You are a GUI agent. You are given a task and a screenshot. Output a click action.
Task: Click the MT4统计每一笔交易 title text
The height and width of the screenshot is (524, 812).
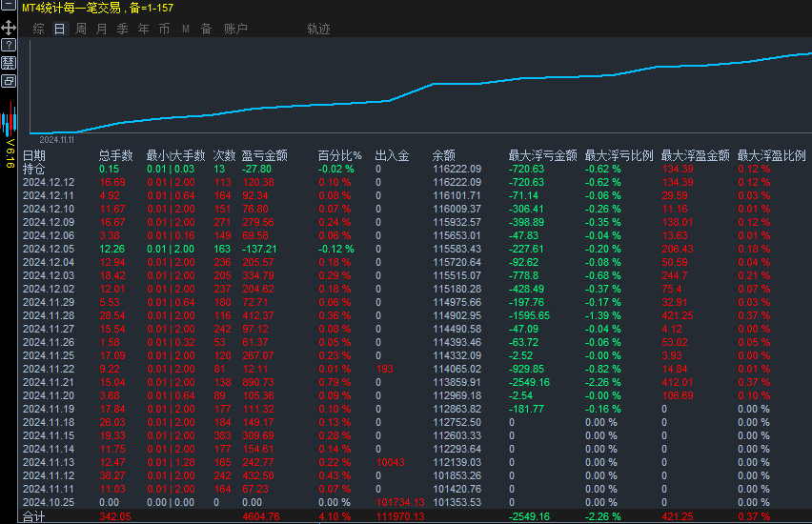pyautogui.click(x=71, y=8)
